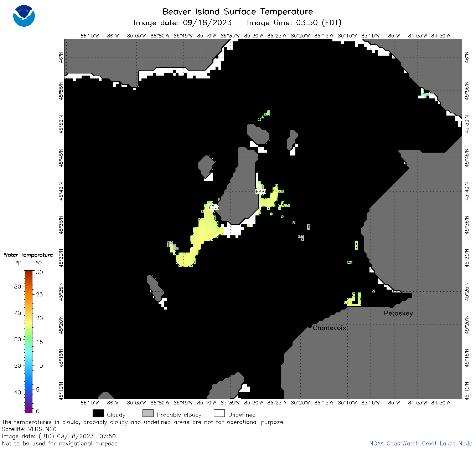This screenshot has width=476, height=449.
Task: Click the Probably cloudy legend text label
Action: point(179,415)
